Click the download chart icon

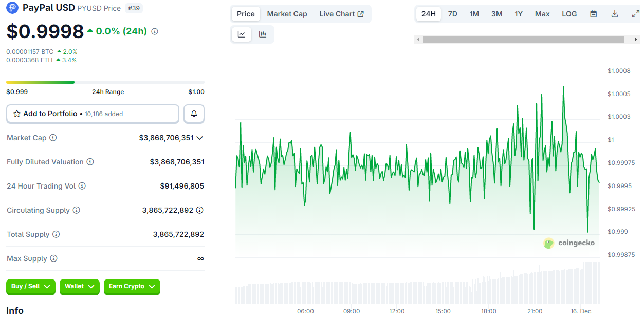(614, 14)
